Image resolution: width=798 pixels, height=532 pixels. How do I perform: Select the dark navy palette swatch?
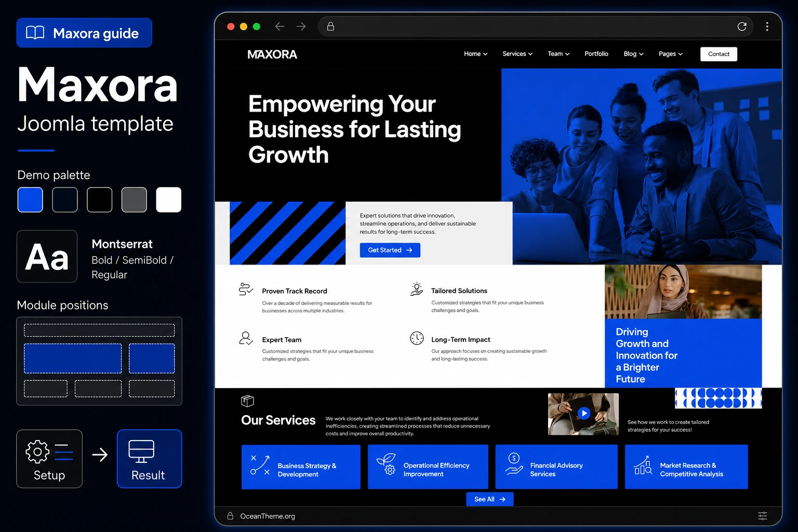pyautogui.click(x=65, y=199)
